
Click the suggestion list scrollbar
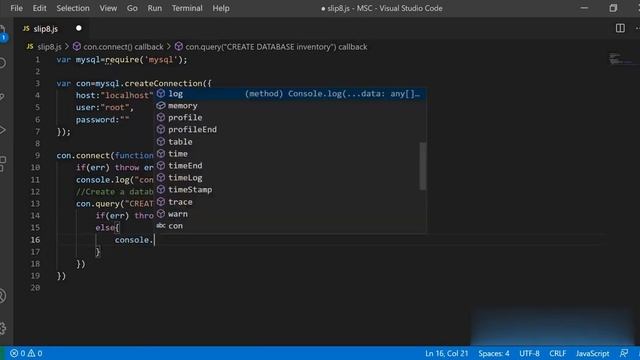423,166
